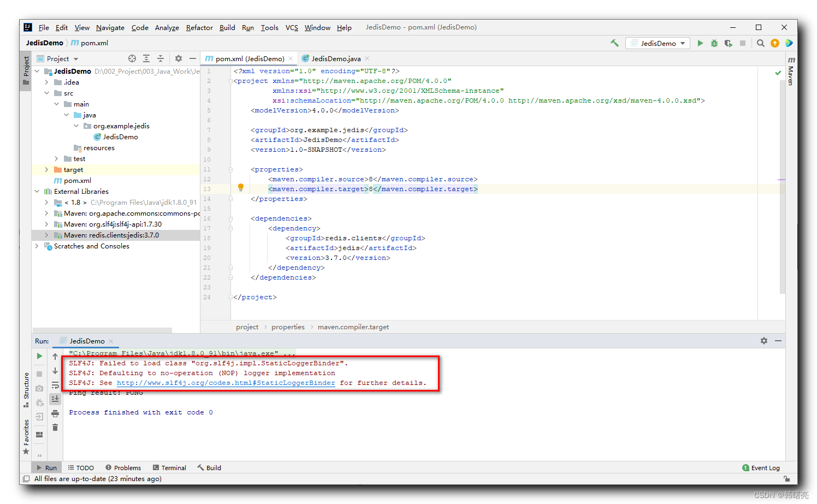Click Up the Stack Trace arrow
This screenshot has width=817, height=504.
[x=55, y=356]
